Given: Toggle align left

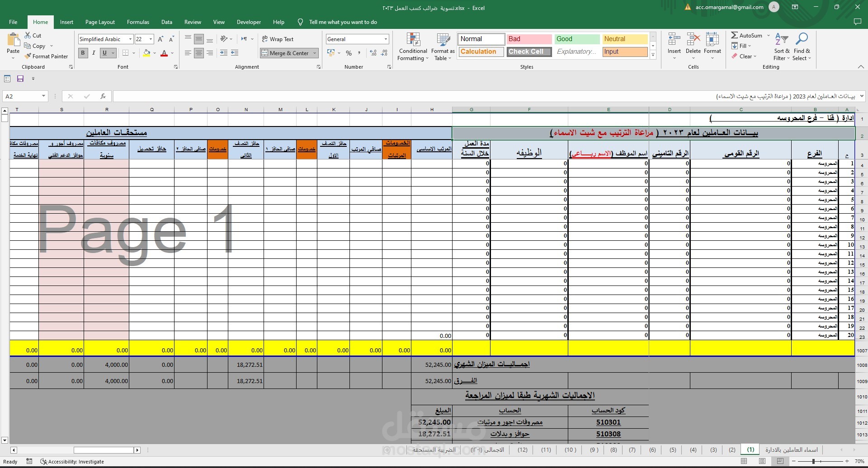Looking at the screenshot, I should click(x=188, y=53).
